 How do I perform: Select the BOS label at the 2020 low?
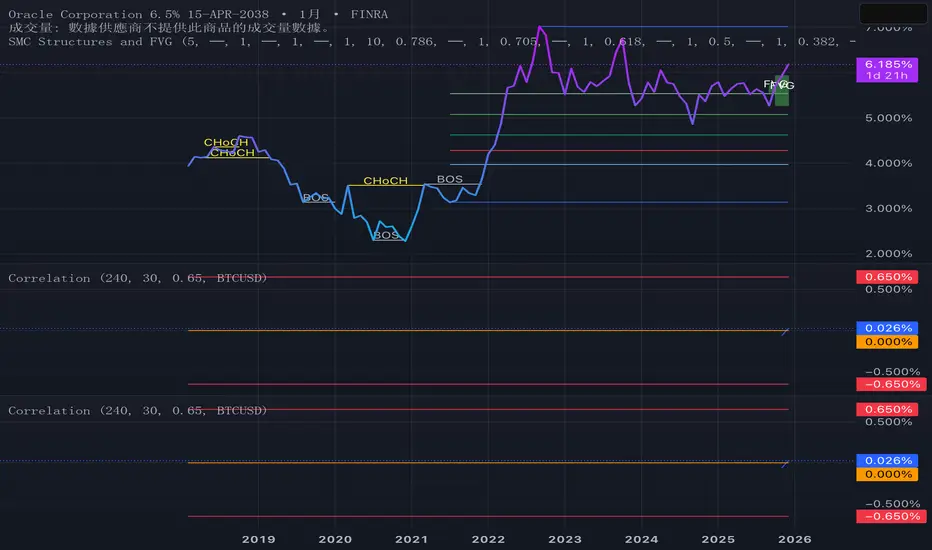(x=385, y=235)
